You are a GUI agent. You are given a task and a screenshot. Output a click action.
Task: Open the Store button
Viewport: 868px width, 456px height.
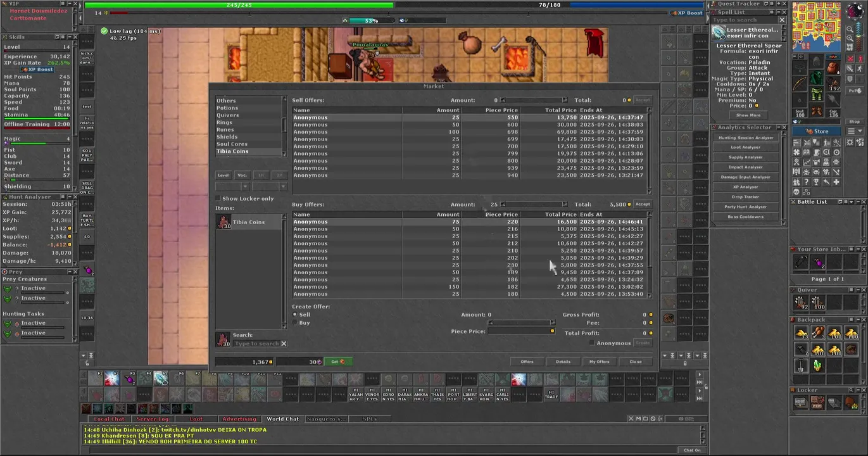click(x=816, y=131)
